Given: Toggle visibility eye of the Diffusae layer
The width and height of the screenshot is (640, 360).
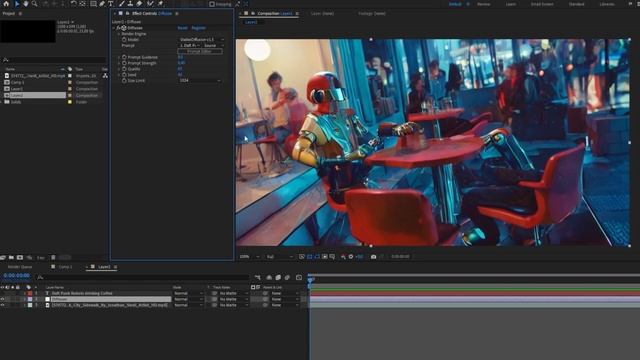Looking at the screenshot, I should [2, 299].
